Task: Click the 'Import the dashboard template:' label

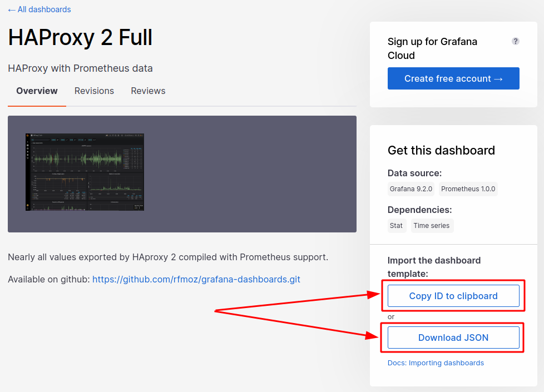Action: click(x=434, y=267)
